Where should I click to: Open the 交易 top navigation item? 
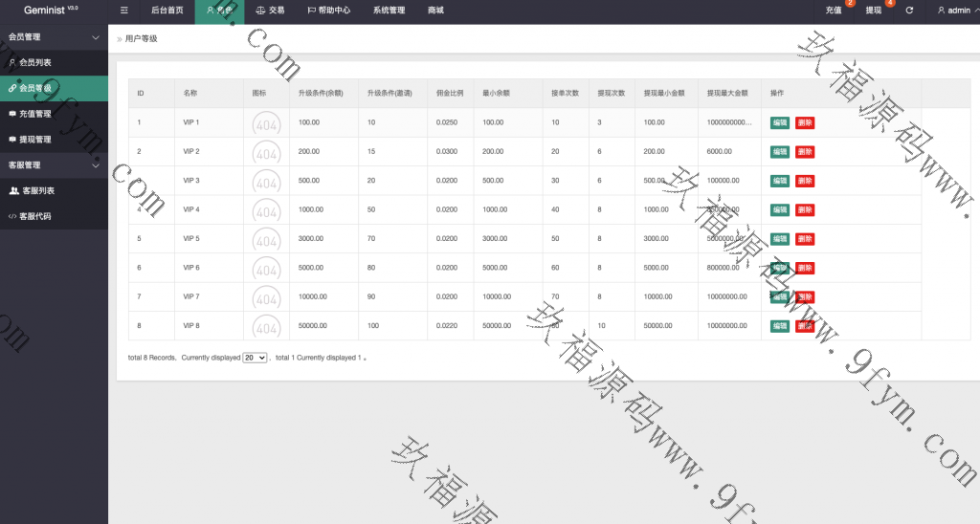270,11
